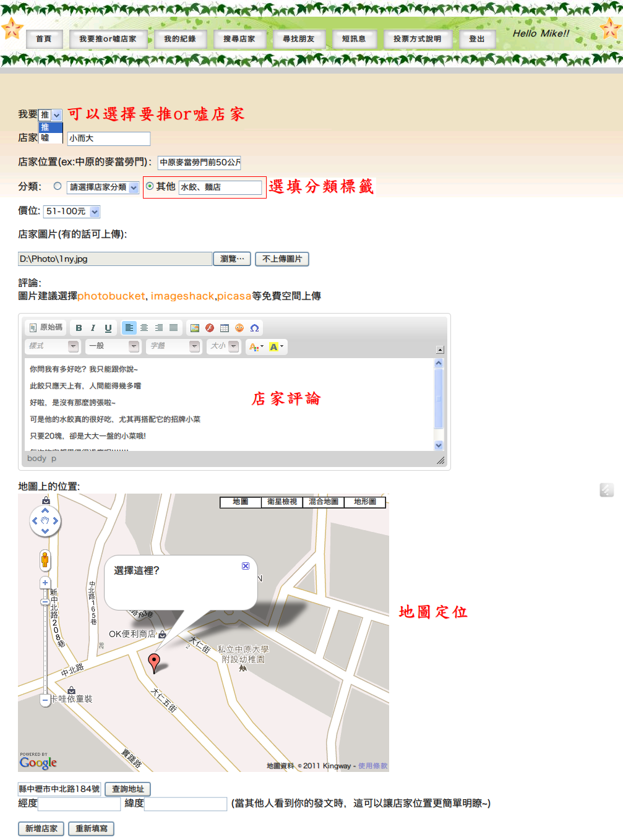Select the radio button beside 請選擇店家分類
This screenshot has height=840, width=623.
point(58,186)
